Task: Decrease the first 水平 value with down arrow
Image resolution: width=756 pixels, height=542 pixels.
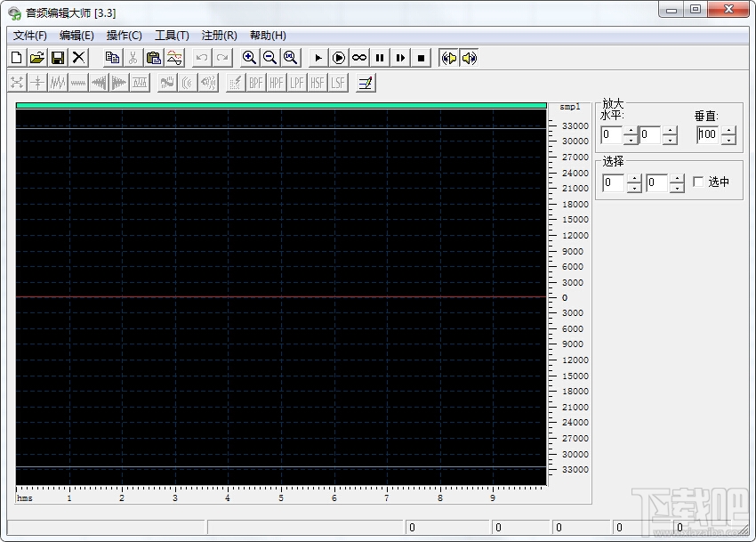Action: pos(631,140)
